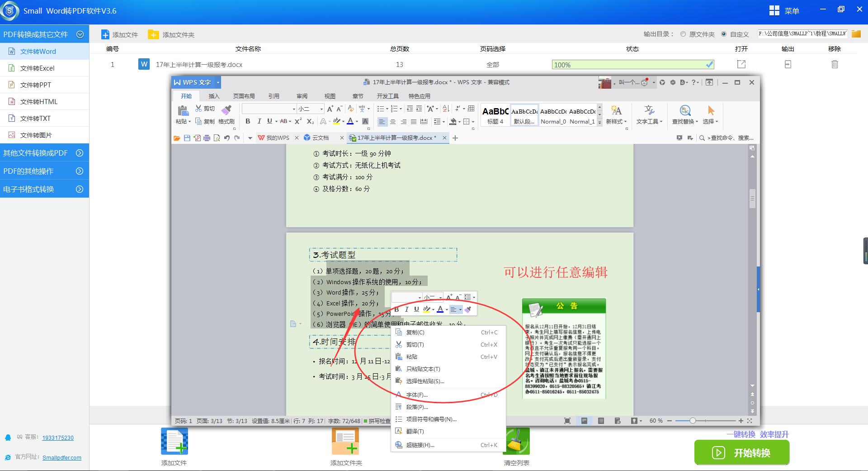Click the large 清空列表 broom icon
The height and width of the screenshot is (471, 868).
tap(516, 441)
